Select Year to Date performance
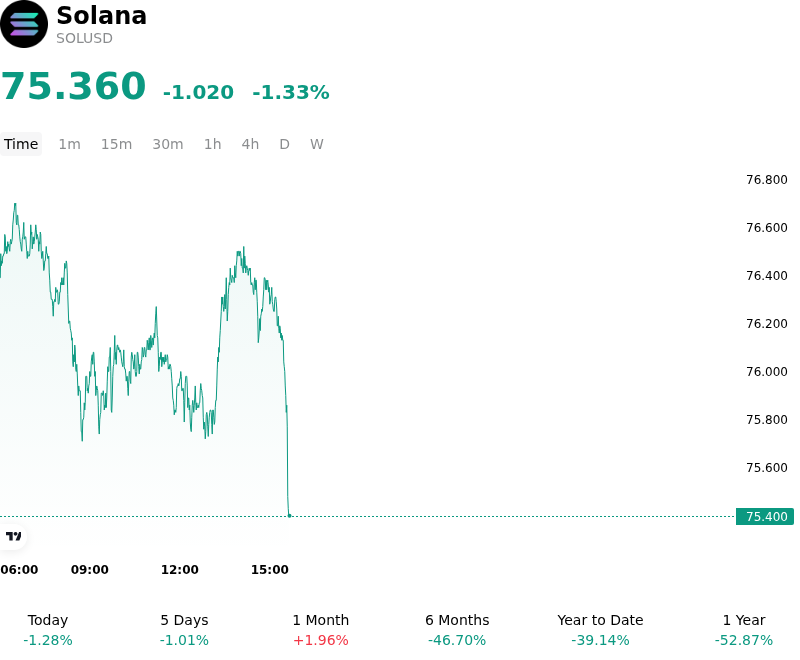Screen dimensions: 800x660 [x=600, y=630]
